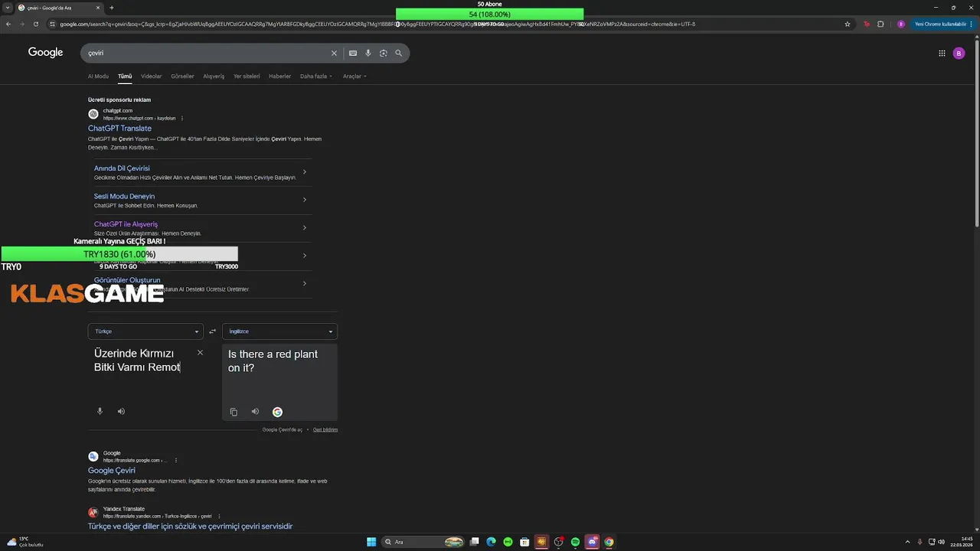Open Discord from the taskbar

[592, 542]
